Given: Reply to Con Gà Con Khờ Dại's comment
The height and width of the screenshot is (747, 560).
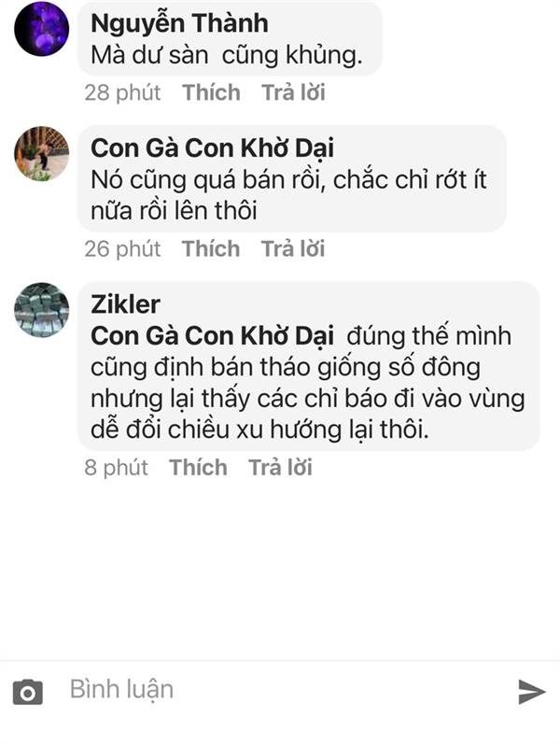Looking at the screenshot, I should pos(293,248).
